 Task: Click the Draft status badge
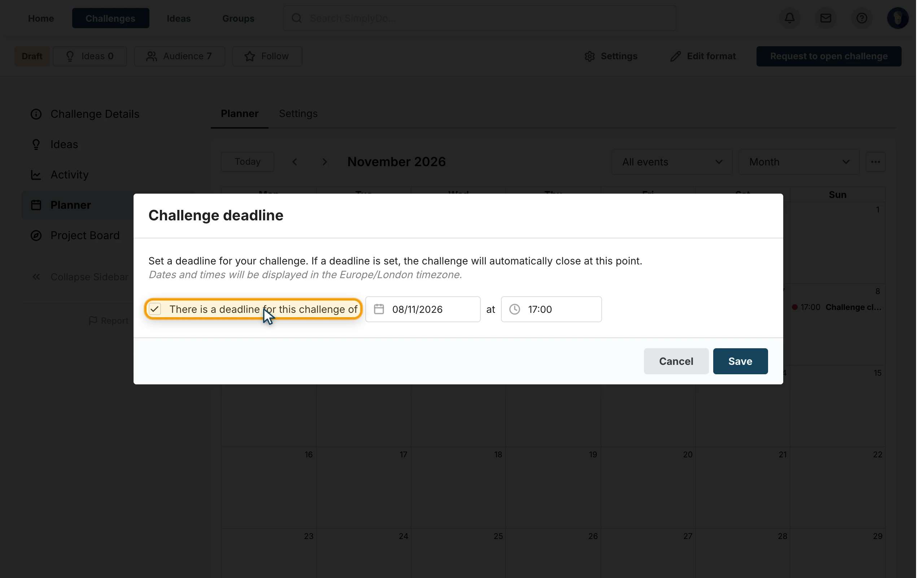(32, 56)
